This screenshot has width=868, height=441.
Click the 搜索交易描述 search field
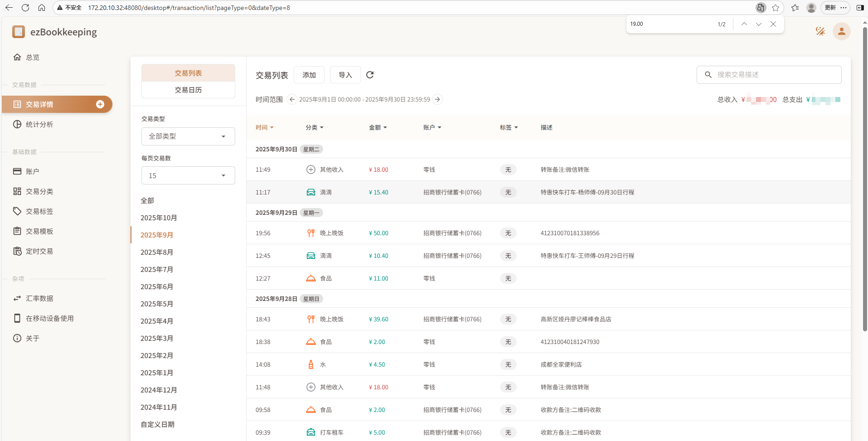point(769,75)
